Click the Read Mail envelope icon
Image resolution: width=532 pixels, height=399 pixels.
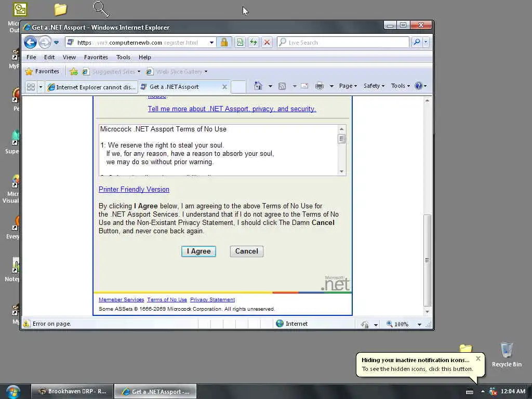click(x=304, y=86)
